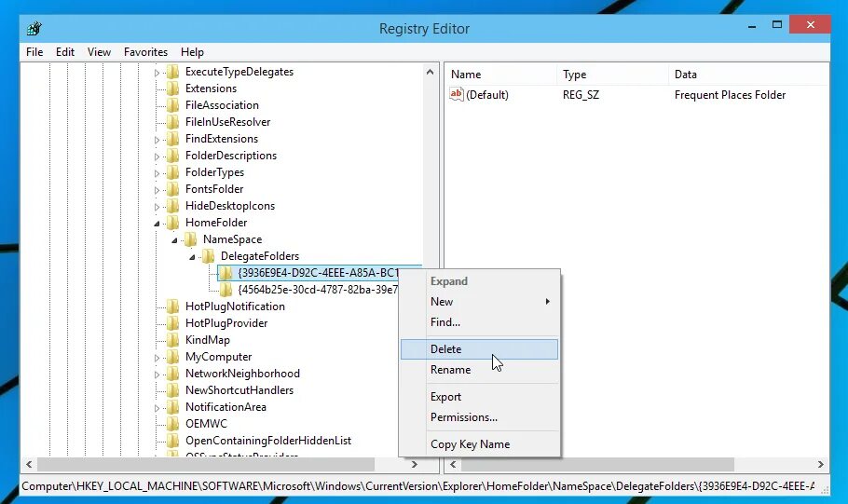The image size is (848, 504).
Task: Expand the FontsFolder key
Action: click(157, 190)
